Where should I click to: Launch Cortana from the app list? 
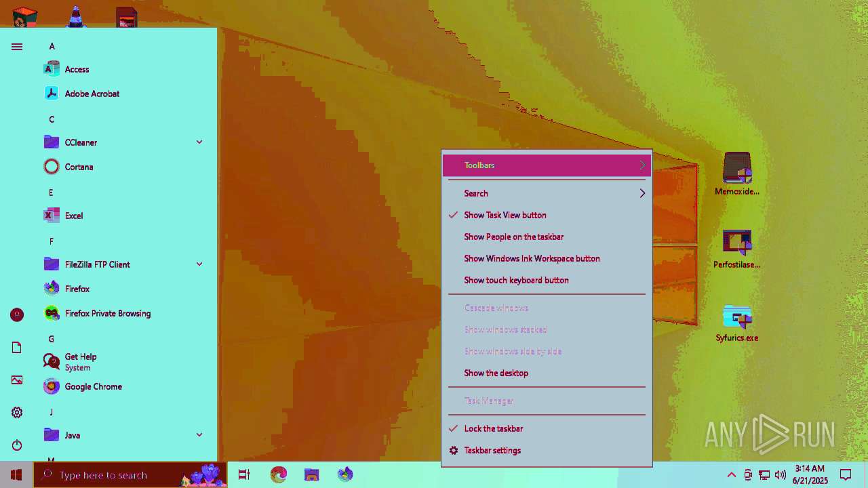click(x=79, y=167)
